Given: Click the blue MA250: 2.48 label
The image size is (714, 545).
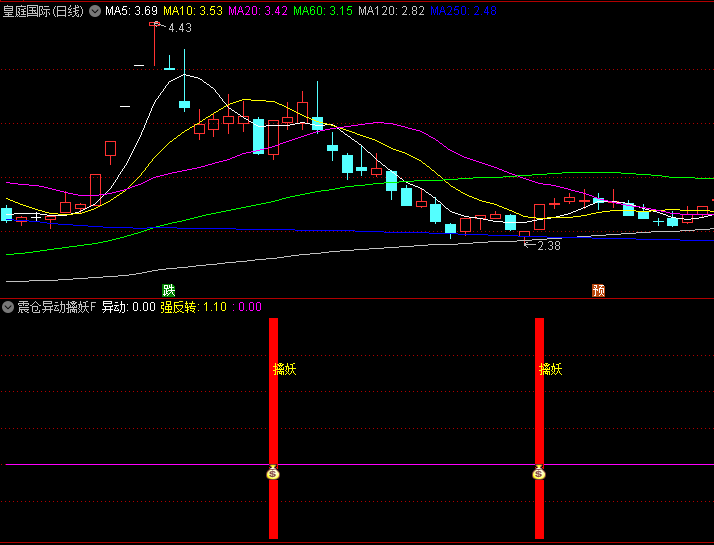Looking at the screenshot, I should (464, 11).
